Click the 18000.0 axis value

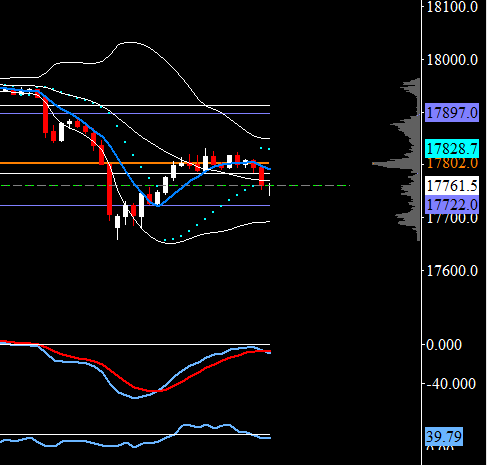(452, 60)
